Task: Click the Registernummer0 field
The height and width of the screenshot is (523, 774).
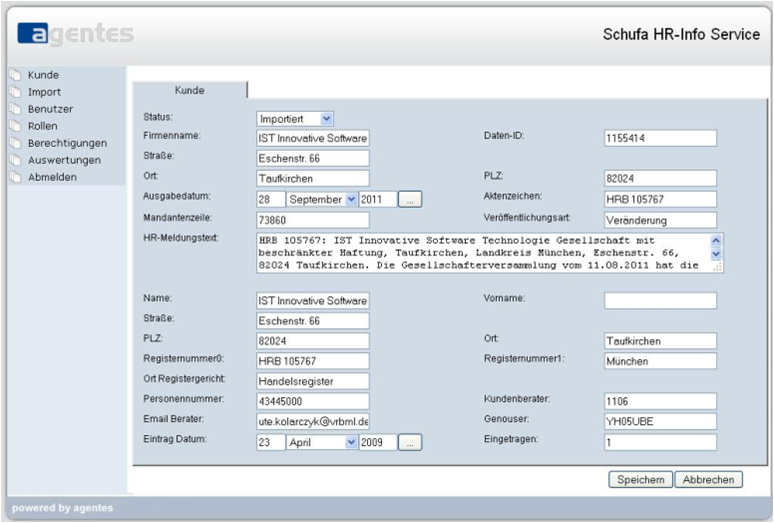Action: 313,361
